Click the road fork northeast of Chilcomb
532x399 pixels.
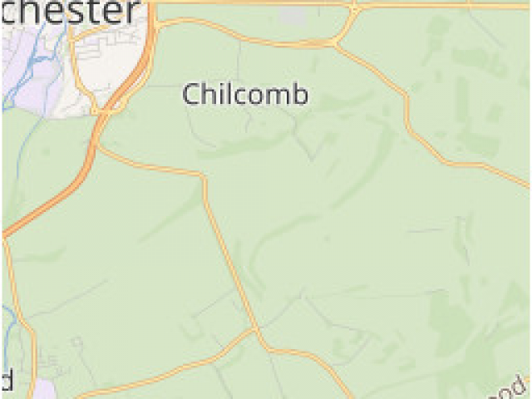335,43
